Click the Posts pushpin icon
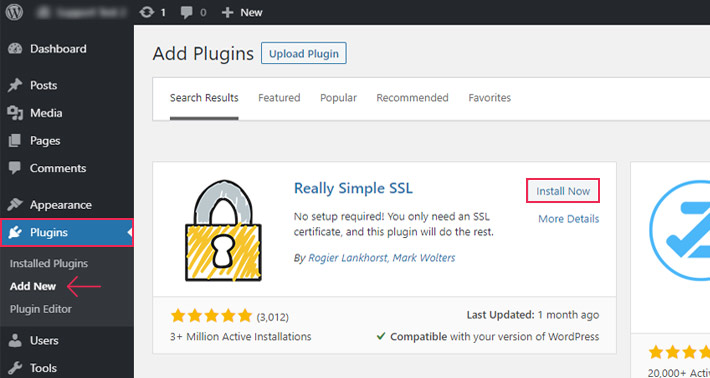Screen dimensions: 710x378 15,86
